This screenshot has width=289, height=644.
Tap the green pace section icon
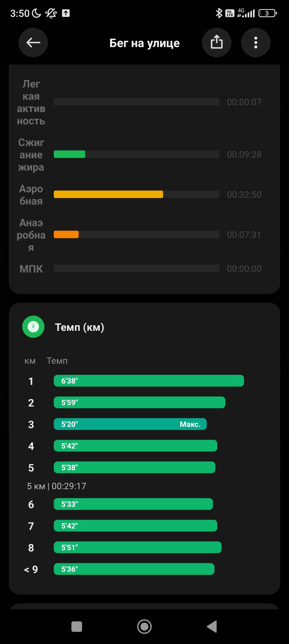(x=33, y=327)
